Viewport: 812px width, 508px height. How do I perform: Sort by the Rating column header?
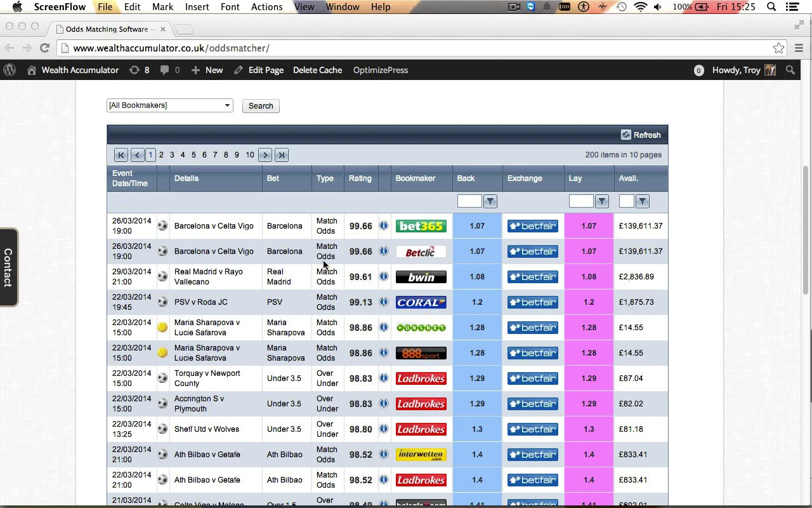click(x=360, y=178)
